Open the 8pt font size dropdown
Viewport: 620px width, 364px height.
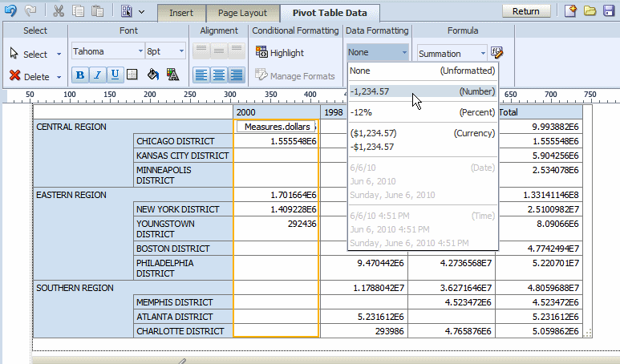point(165,51)
